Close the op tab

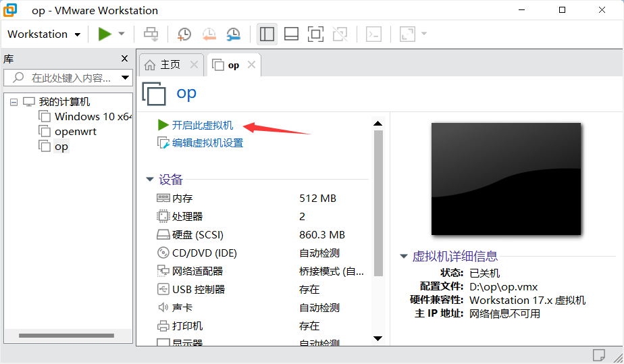click(x=251, y=64)
